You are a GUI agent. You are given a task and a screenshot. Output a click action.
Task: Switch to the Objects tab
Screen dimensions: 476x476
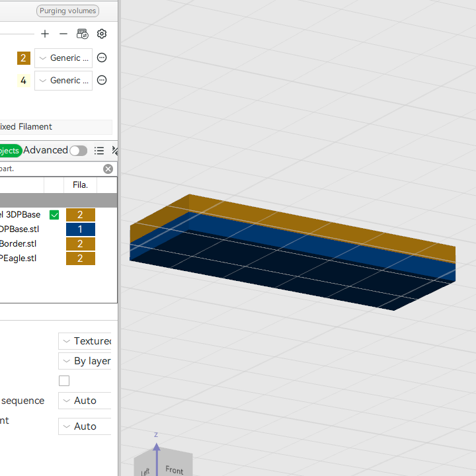11,151
